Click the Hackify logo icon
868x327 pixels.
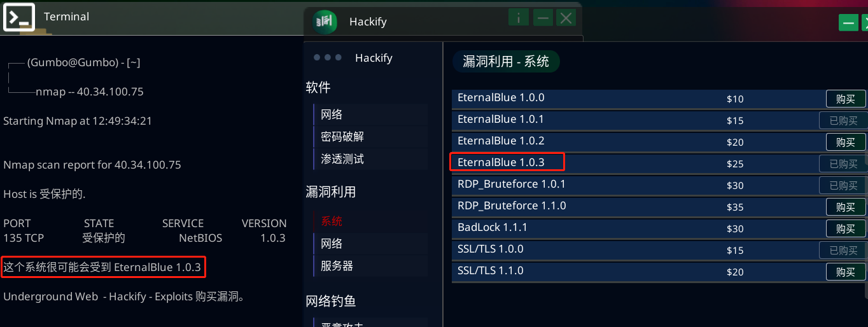pos(325,22)
